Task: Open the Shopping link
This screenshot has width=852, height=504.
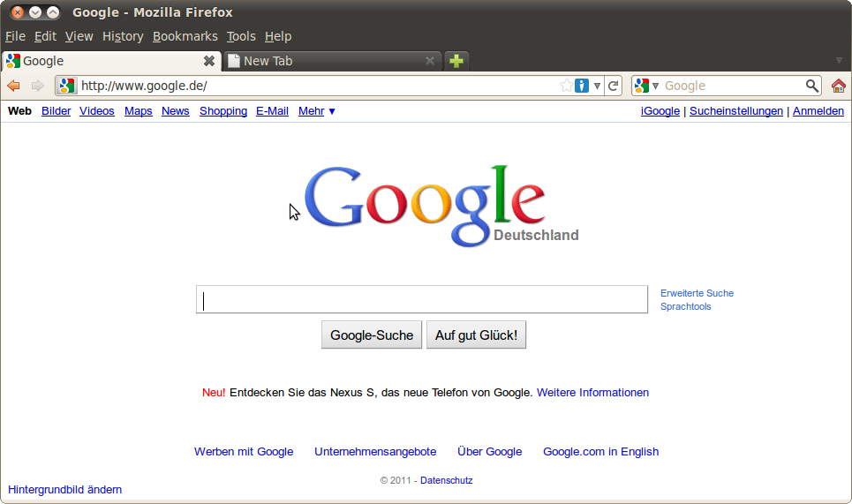Action: coord(223,111)
